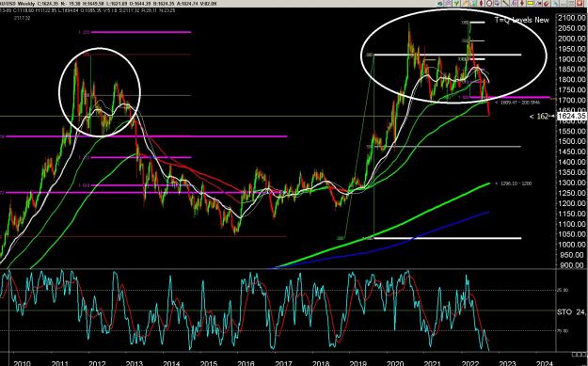Click the 2016 year label on time axis

(x=246, y=362)
